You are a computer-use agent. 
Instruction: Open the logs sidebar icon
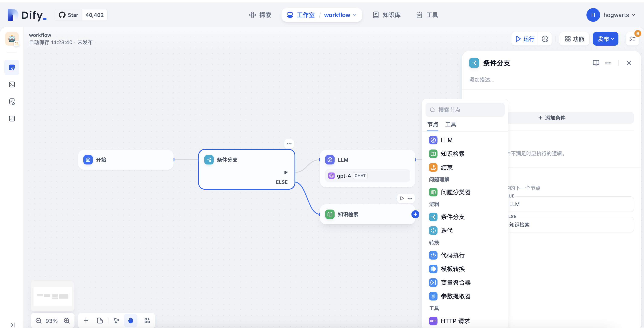12,102
